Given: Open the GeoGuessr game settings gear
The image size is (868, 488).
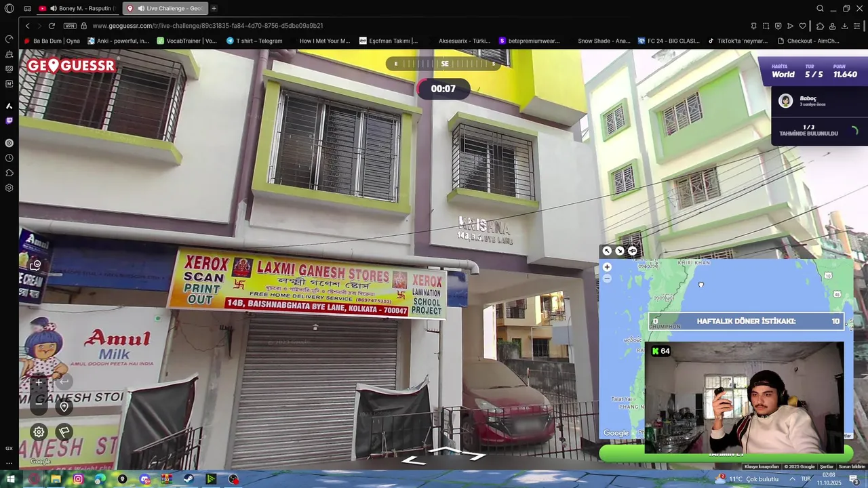Looking at the screenshot, I should 39,432.
